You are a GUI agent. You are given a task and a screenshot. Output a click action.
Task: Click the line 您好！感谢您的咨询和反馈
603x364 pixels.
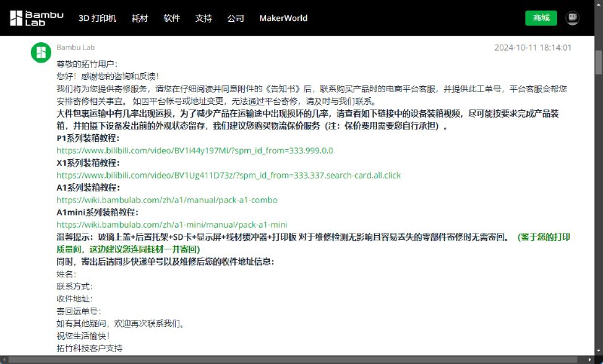(108, 76)
